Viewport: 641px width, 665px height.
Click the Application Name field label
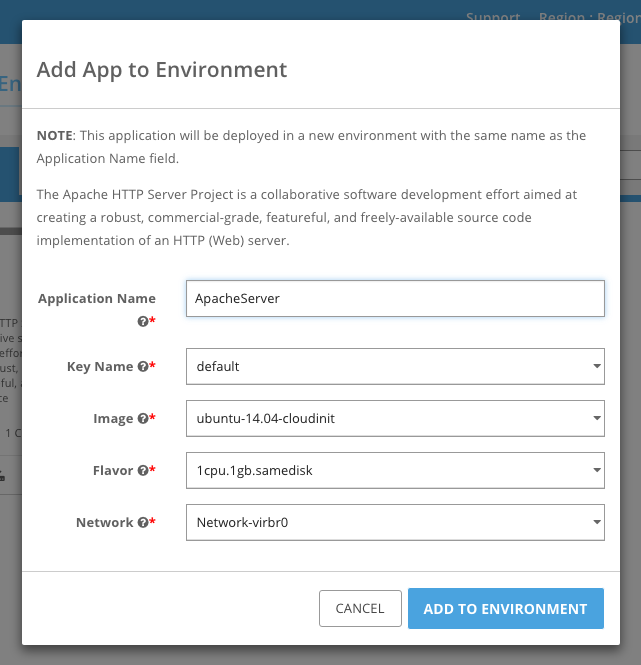(x=97, y=298)
